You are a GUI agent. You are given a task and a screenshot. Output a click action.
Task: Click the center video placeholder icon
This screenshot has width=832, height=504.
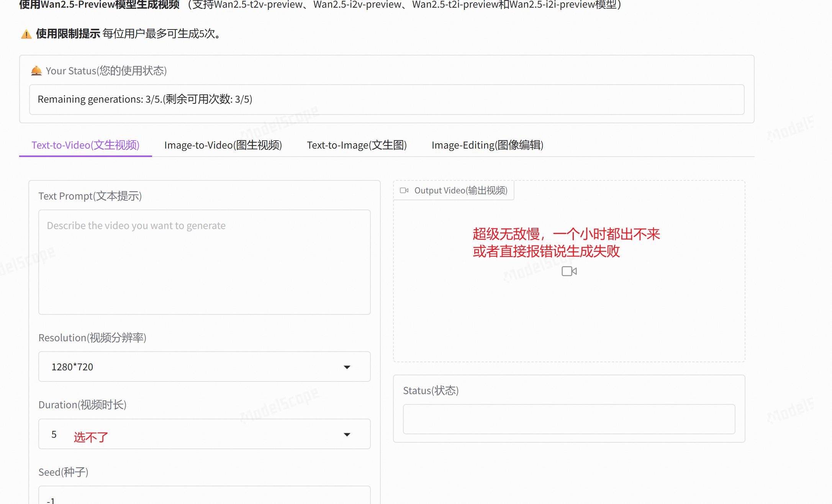tap(569, 271)
